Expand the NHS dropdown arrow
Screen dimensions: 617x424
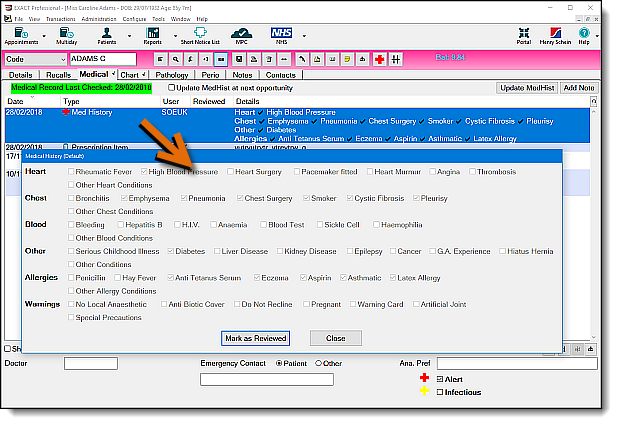(304, 36)
